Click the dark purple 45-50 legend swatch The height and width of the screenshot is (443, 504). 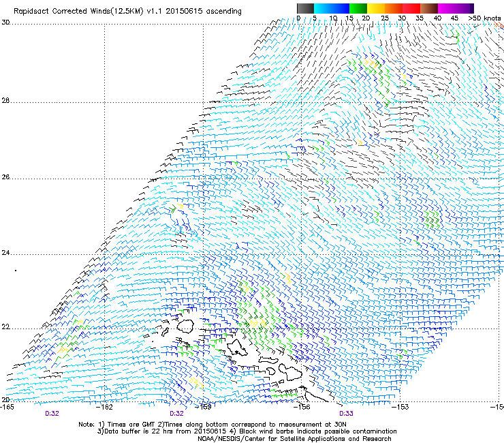pos(464,8)
